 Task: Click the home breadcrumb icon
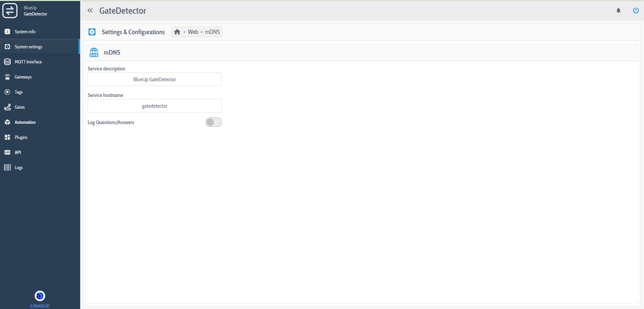177,32
